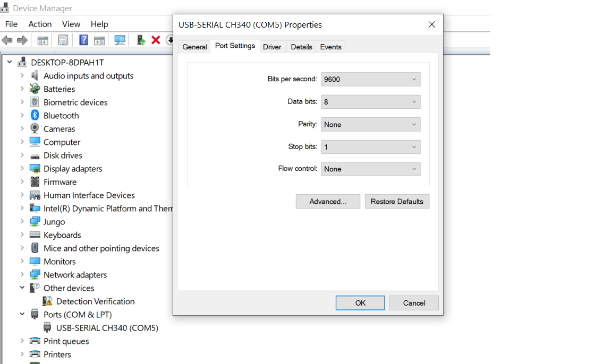
Task: Click the Cancel button
Action: coord(414,303)
